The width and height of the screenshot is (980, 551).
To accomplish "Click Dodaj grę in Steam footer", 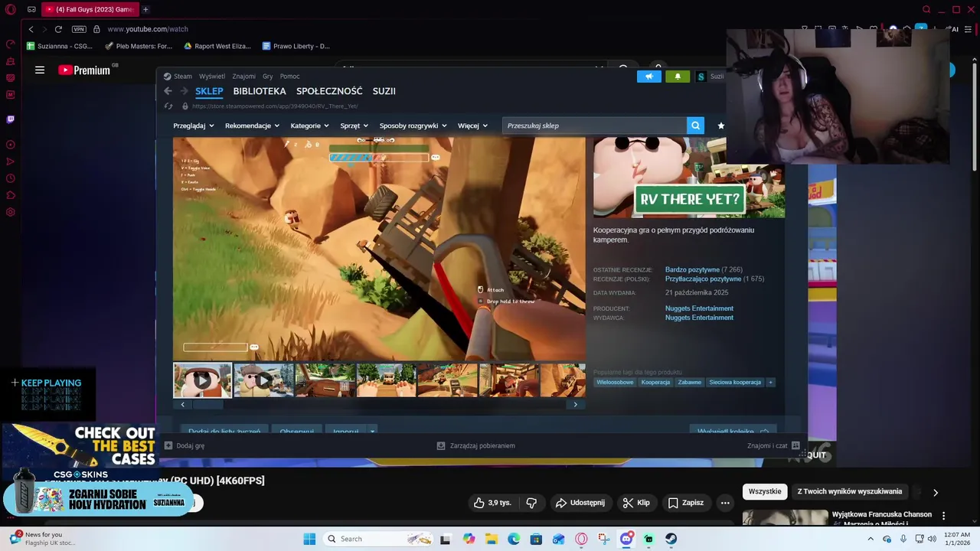I will coord(185,445).
